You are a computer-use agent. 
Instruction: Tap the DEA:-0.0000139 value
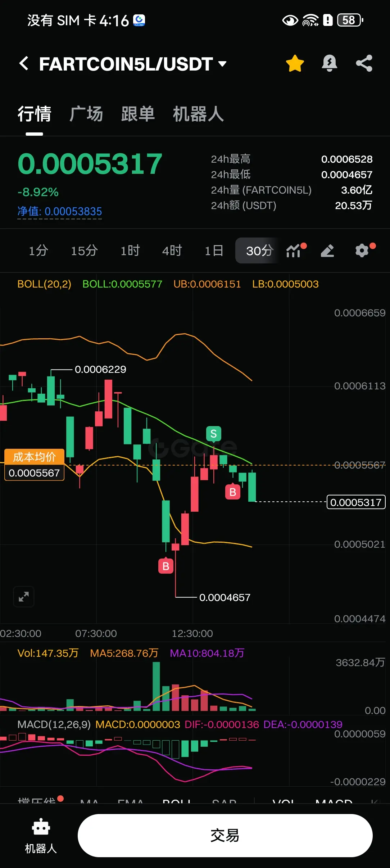click(x=303, y=724)
